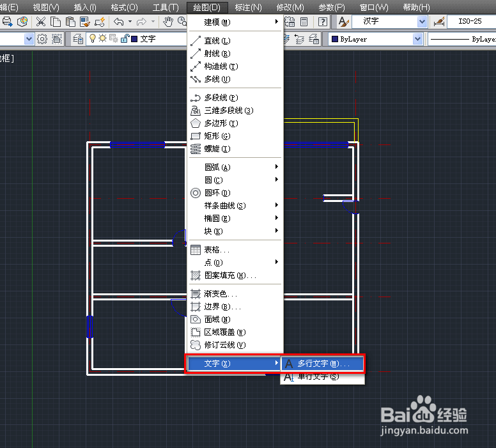Click the Layer Previous icon
The image size is (496, 448).
coord(299,39)
